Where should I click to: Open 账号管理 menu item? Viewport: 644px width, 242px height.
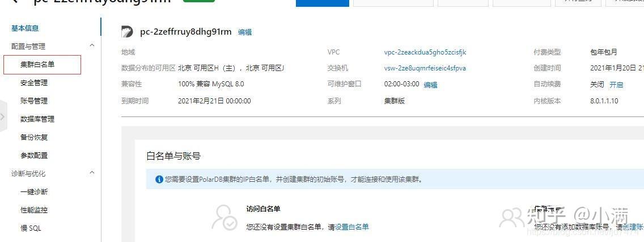coord(34,101)
